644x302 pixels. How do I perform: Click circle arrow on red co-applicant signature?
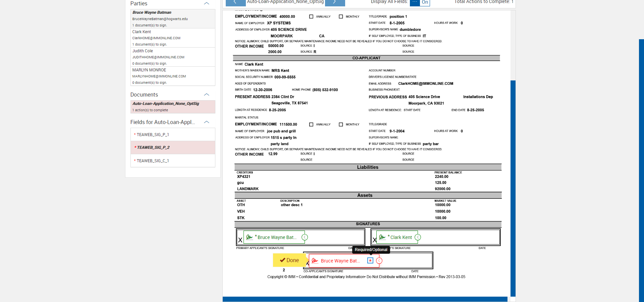[379, 261]
